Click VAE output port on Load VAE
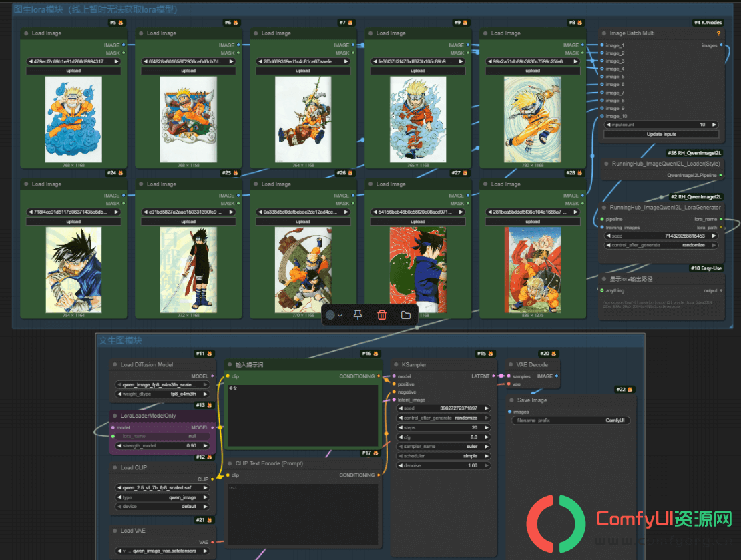741x560 pixels. [212, 542]
